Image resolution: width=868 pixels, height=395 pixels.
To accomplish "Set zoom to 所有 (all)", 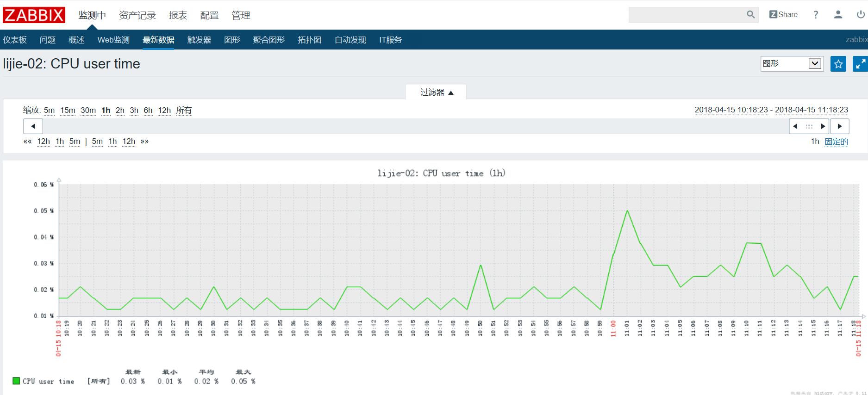I will coord(184,110).
